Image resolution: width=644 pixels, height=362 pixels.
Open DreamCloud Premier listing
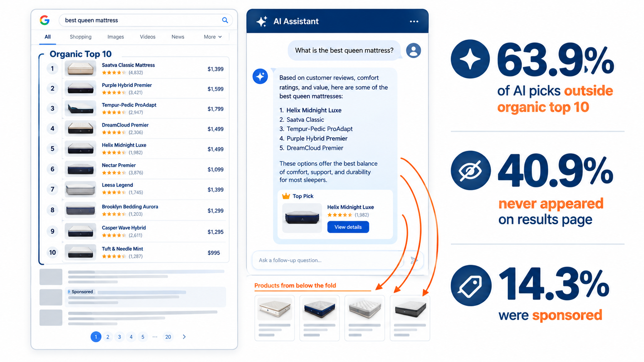[125, 125]
